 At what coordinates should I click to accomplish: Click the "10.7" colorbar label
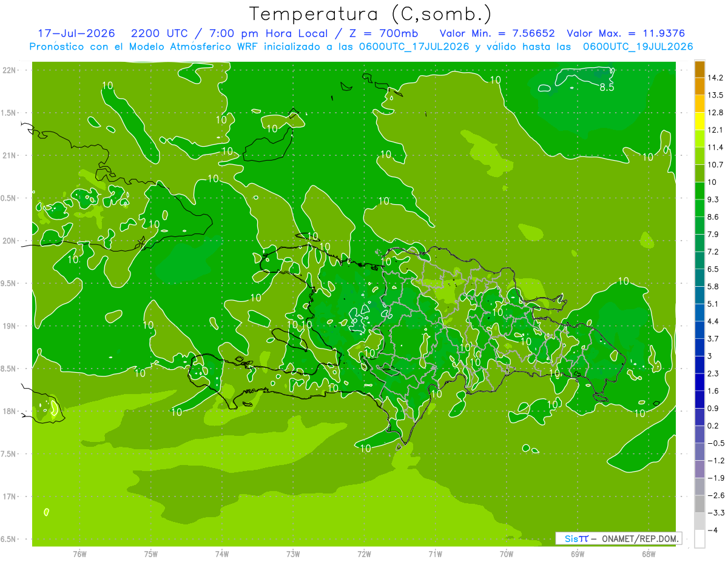715,165
